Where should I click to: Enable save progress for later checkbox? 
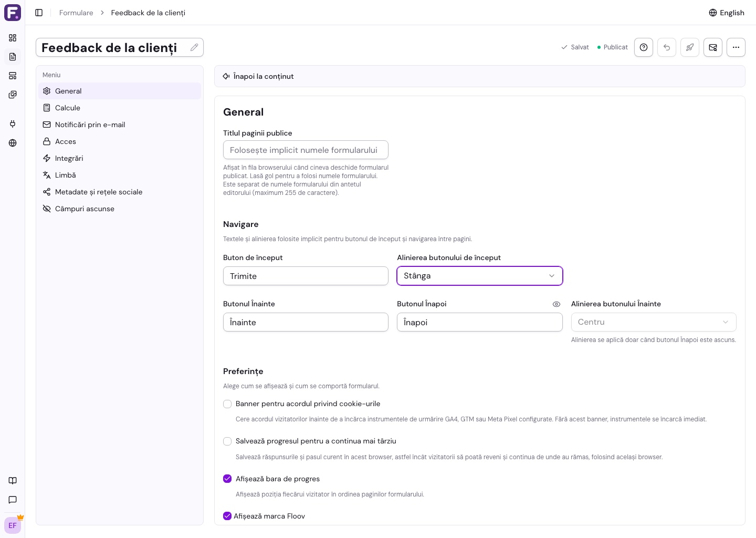[227, 441]
